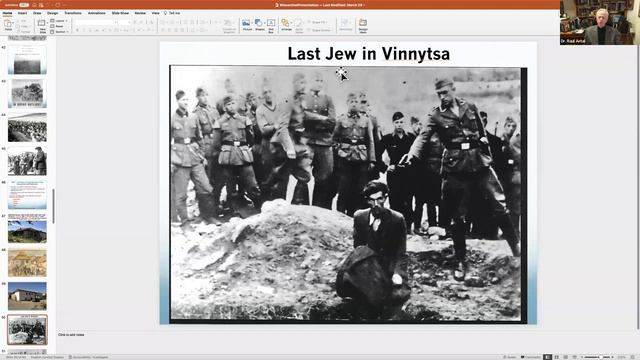Open the Transitions tab
The image size is (640, 360).
click(x=73, y=13)
